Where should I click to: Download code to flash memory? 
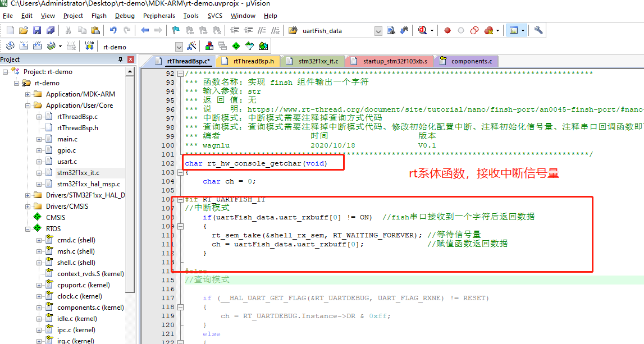[89, 45]
